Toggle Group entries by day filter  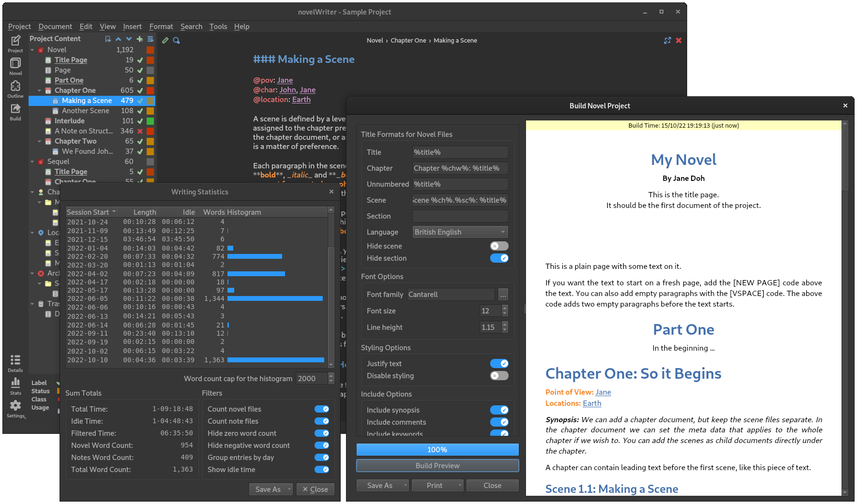[x=322, y=457]
